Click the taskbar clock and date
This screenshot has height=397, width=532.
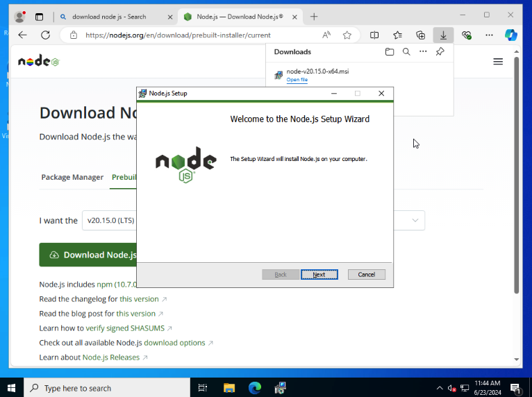(x=488, y=387)
